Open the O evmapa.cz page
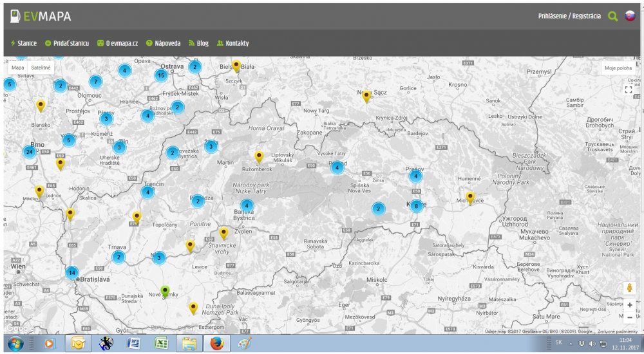 pyautogui.click(x=117, y=43)
